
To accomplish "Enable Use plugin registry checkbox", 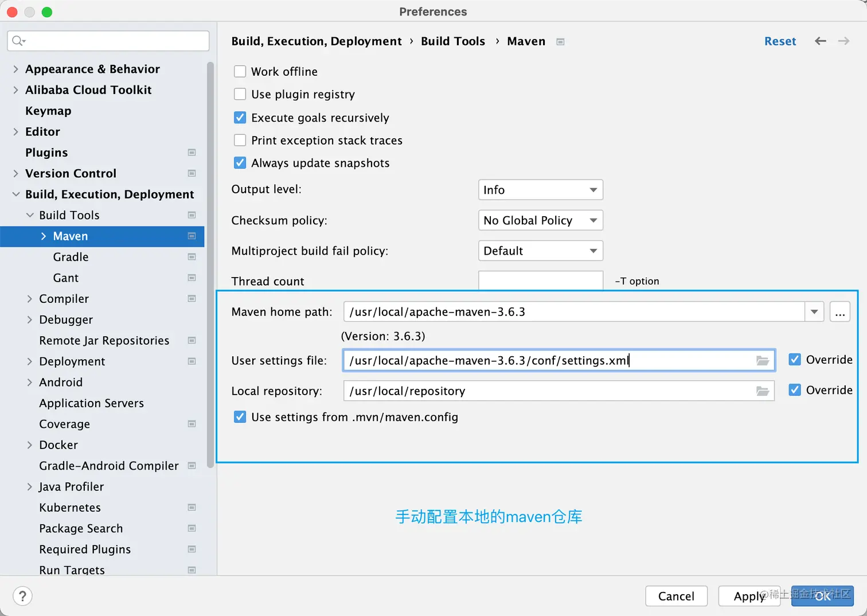I will 240,94.
